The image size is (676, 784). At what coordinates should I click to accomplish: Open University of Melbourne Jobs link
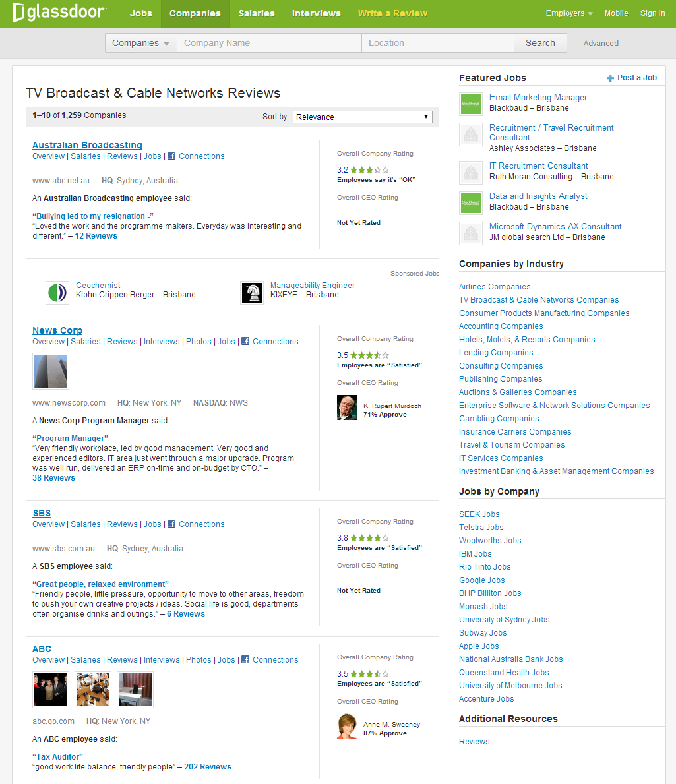(510, 686)
